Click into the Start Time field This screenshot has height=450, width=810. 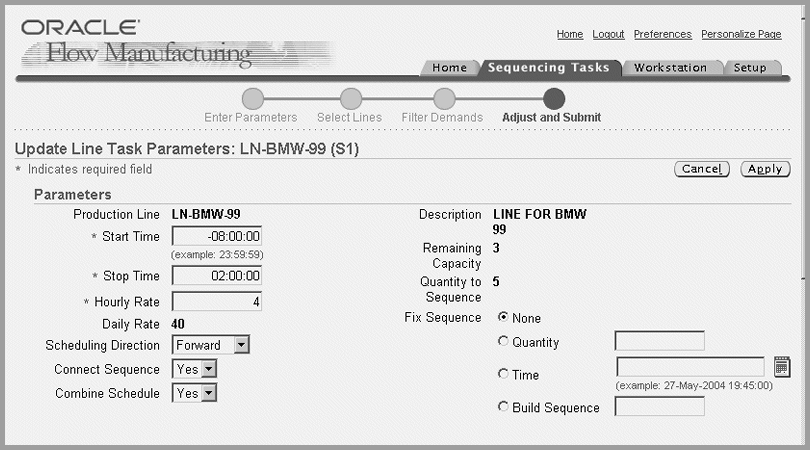[x=216, y=236]
